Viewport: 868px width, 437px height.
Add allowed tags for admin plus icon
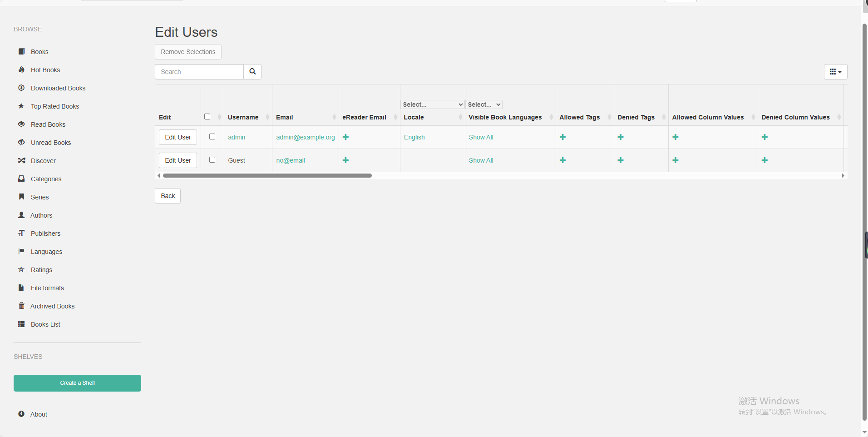(563, 137)
